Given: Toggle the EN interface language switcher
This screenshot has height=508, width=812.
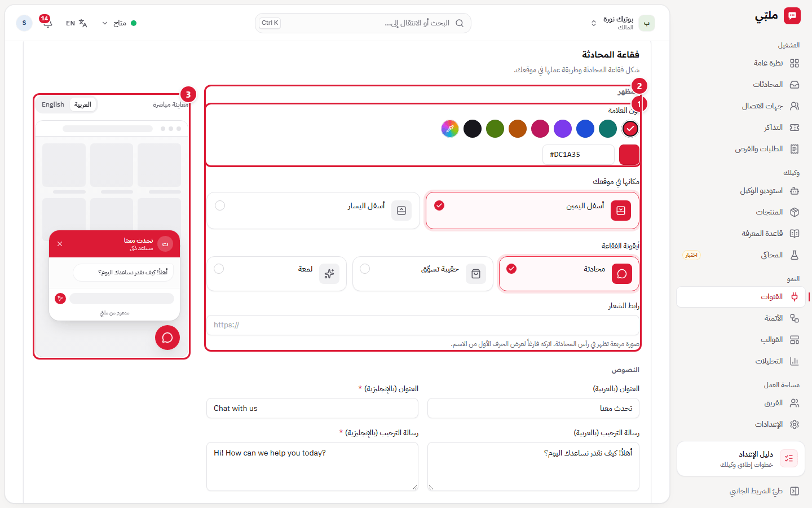Looking at the screenshot, I should [77, 23].
